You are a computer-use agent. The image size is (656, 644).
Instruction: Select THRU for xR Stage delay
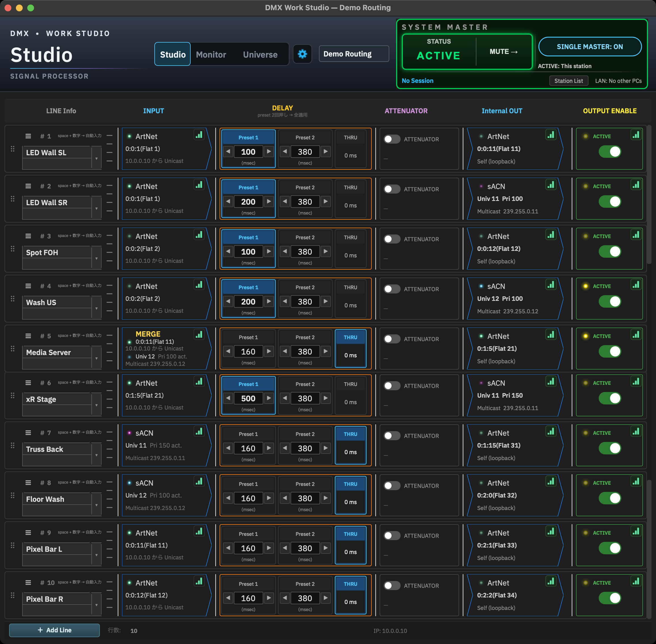(350, 384)
